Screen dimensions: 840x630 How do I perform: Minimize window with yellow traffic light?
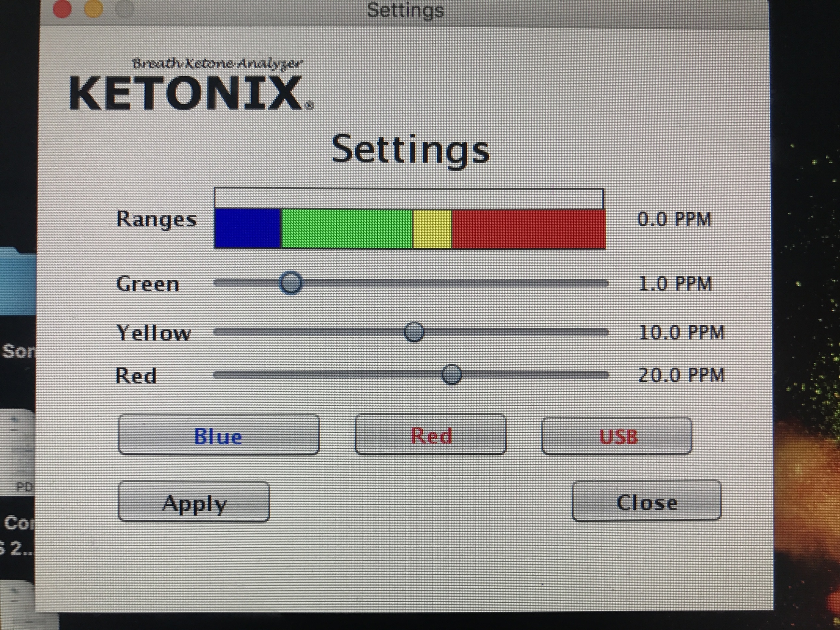(x=93, y=9)
